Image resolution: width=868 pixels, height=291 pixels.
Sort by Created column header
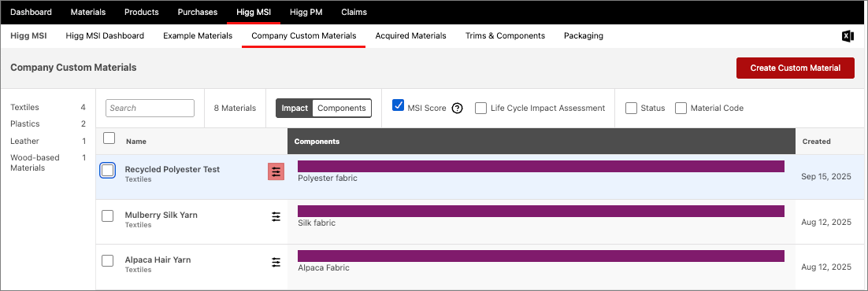[817, 142]
